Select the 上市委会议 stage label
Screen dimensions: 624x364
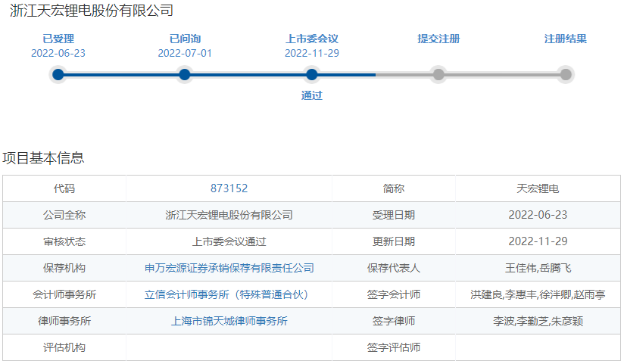pyautogui.click(x=311, y=39)
